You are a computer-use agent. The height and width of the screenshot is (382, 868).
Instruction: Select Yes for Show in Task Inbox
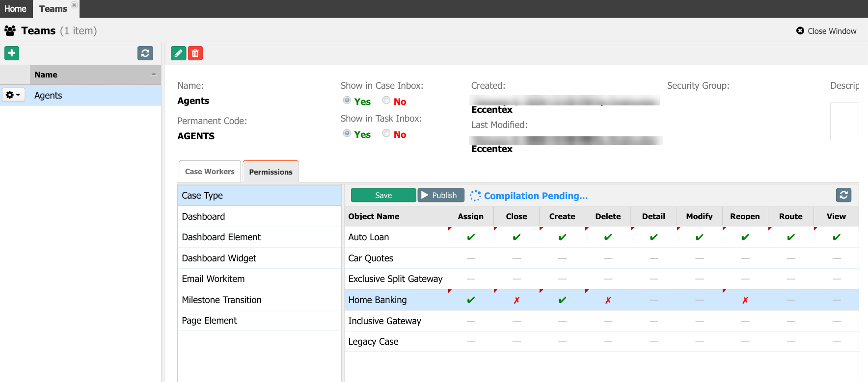(347, 133)
